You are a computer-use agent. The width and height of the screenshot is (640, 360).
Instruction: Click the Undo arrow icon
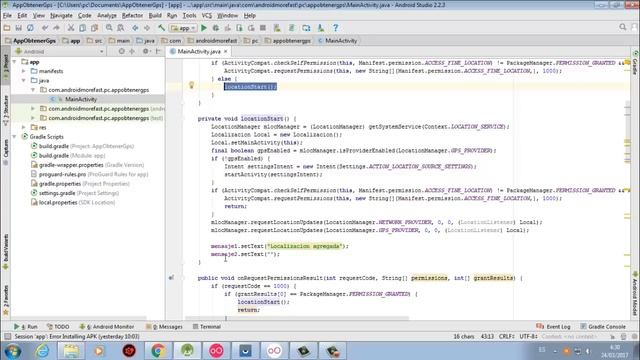(45, 28)
